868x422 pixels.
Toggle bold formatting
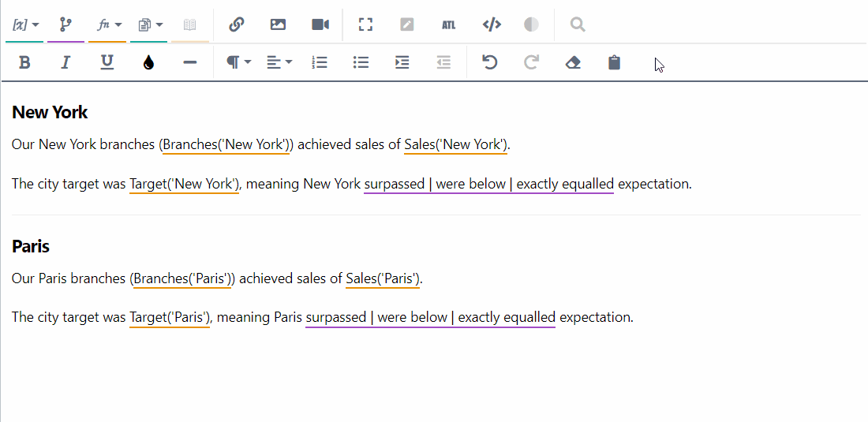coord(24,62)
